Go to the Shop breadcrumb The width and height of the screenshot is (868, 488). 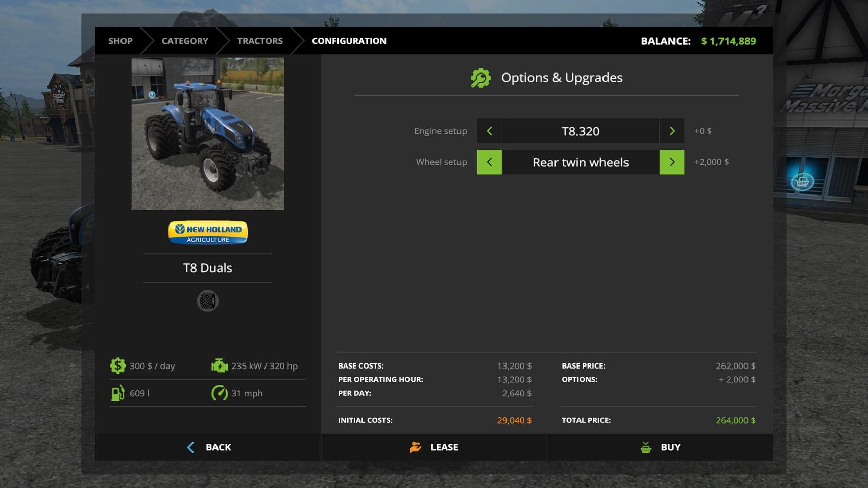coord(120,41)
